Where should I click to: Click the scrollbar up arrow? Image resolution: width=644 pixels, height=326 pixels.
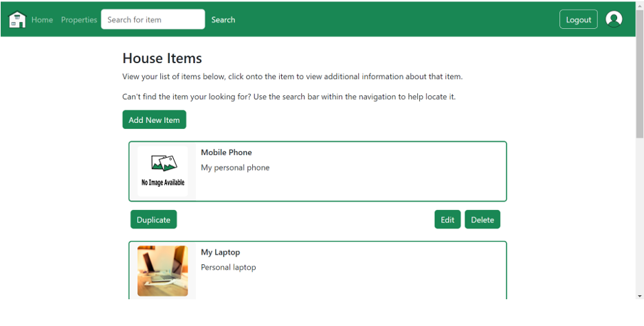640,5
